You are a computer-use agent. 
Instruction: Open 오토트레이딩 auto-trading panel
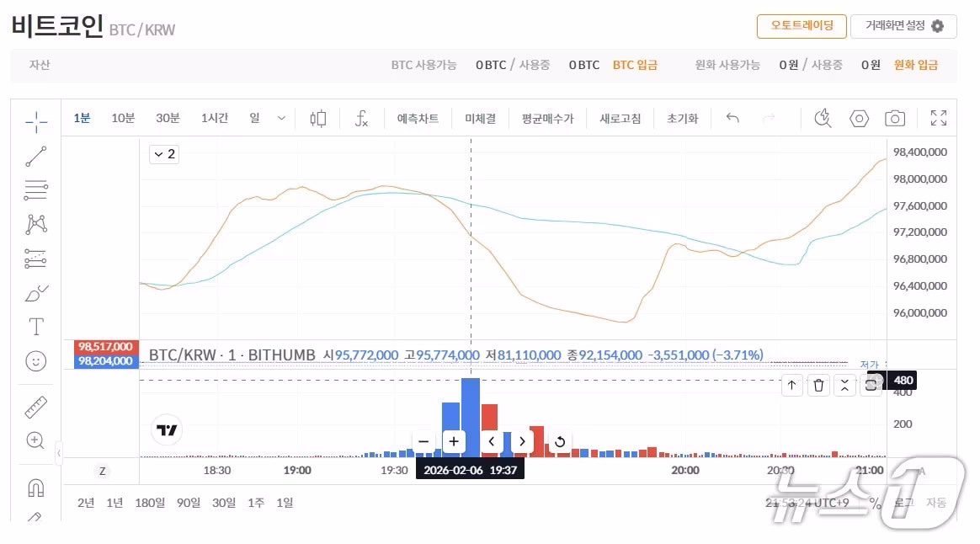(801, 26)
